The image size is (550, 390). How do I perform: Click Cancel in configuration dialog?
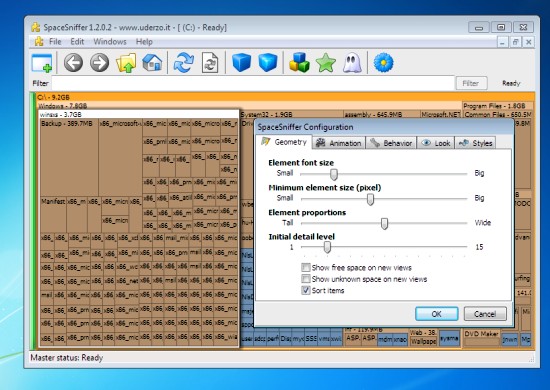click(485, 314)
